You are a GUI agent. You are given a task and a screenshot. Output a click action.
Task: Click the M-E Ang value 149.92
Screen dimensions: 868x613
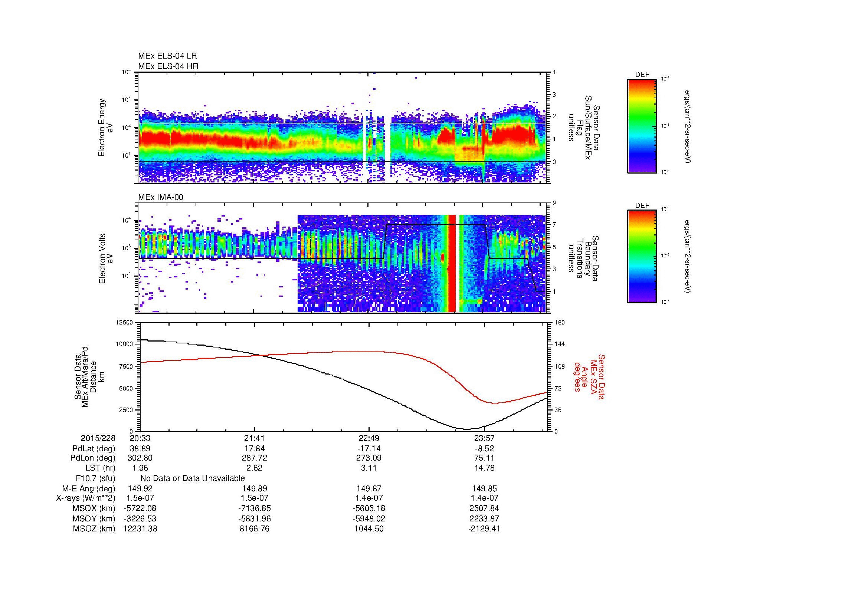pyautogui.click(x=140, y=488)
